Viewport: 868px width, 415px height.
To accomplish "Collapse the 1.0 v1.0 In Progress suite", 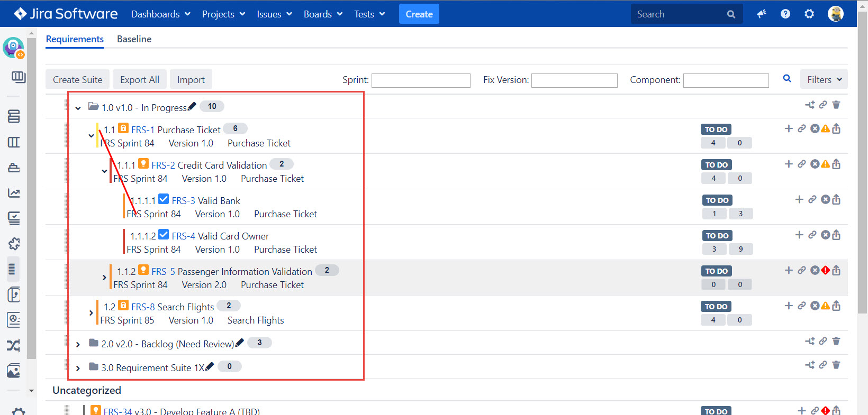I will click(78, 108).
